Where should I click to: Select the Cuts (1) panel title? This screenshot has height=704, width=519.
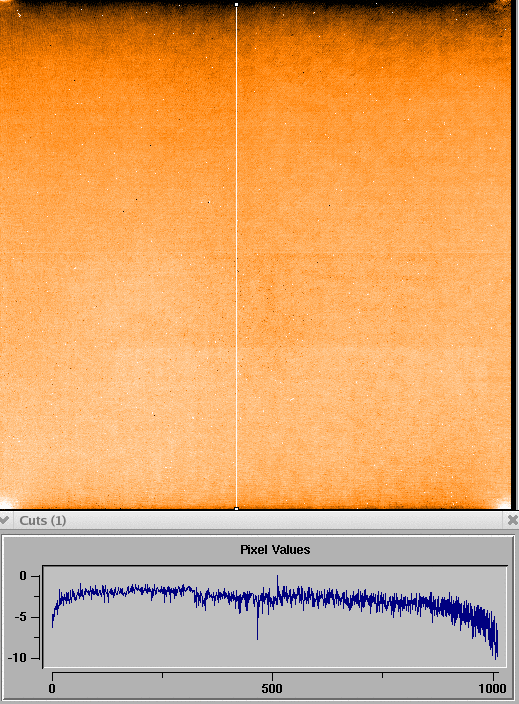click(x=43, y=520)
